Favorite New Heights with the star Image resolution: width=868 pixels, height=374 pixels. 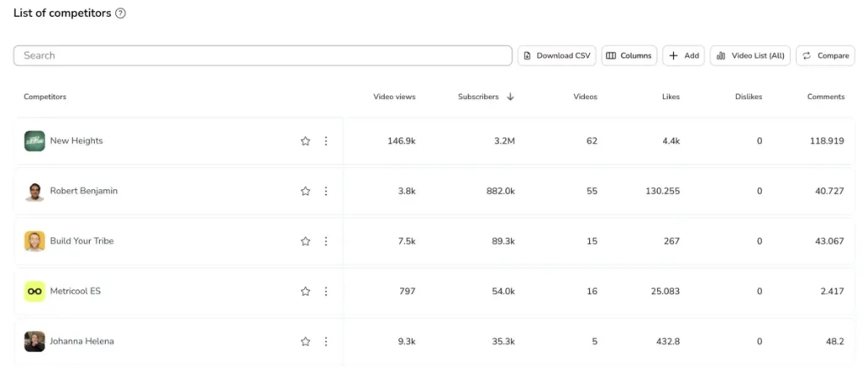pos(305,141)
